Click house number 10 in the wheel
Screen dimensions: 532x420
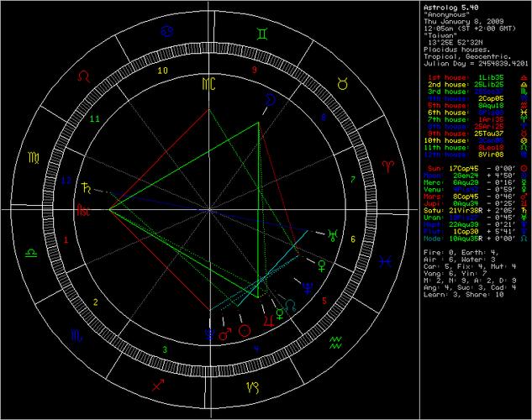pos(163,71)
